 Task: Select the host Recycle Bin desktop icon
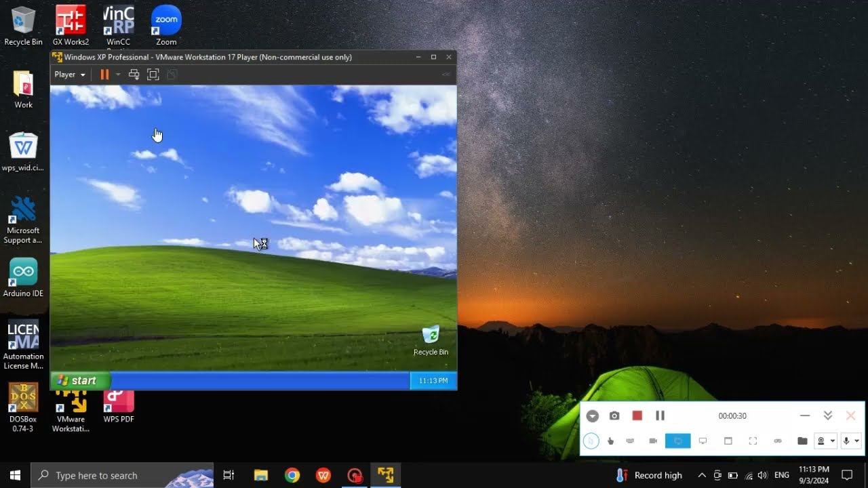click(24, 26)
